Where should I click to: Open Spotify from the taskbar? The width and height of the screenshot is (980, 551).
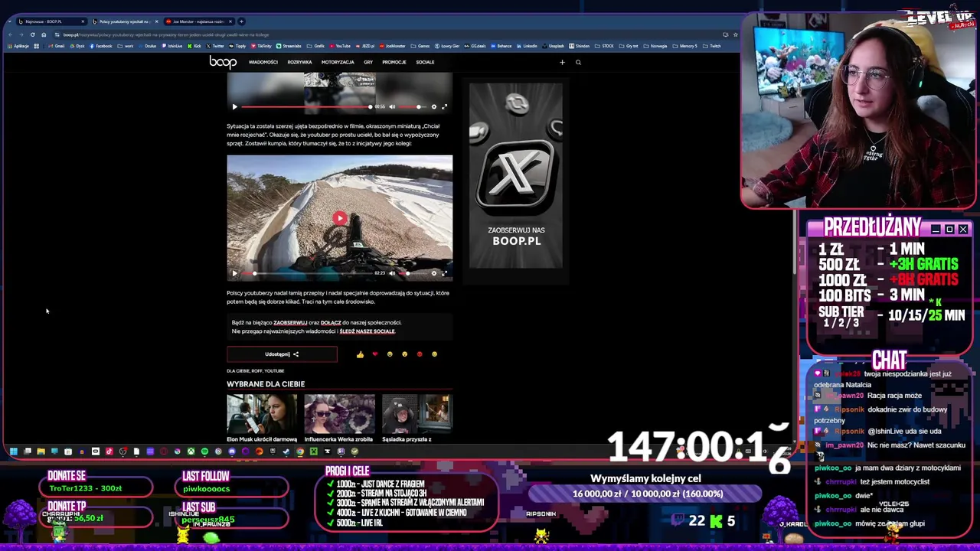(x=204, y=452)
